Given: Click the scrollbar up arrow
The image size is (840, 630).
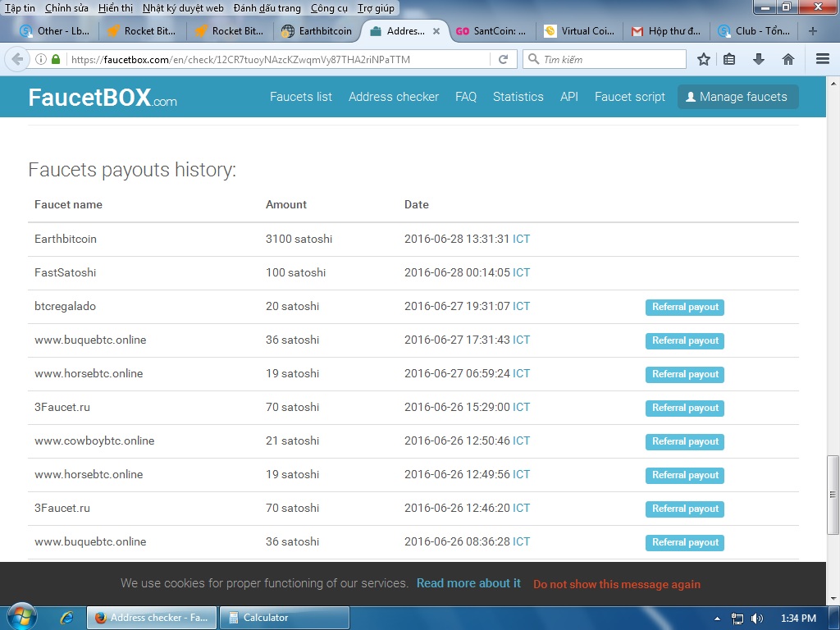Looking at the screenshot, I should click(x=833, y=84).
